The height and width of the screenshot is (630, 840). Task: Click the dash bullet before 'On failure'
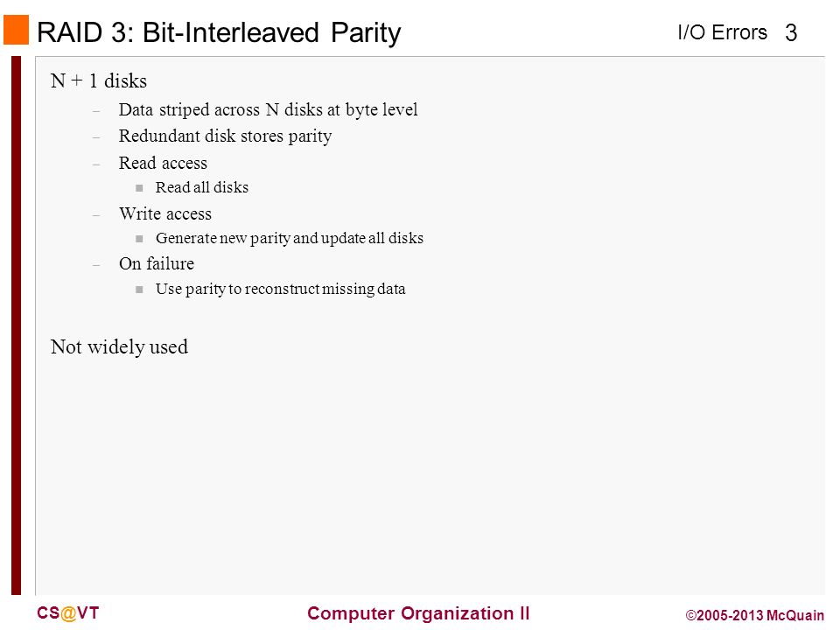pyautogui.click(x=96, y=265)
